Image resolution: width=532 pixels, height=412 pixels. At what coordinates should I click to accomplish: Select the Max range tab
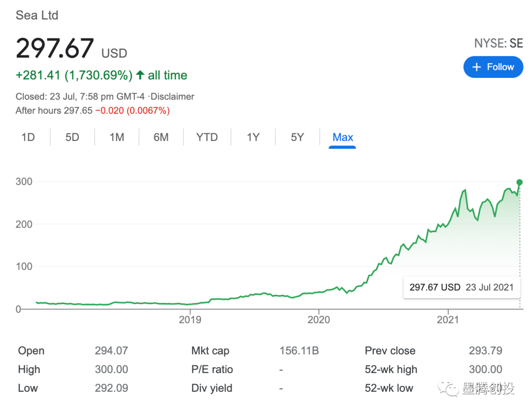(343, 137)
